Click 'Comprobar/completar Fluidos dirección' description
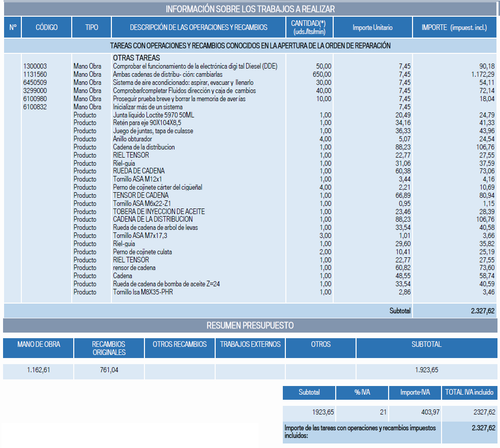 pos(184,91)
